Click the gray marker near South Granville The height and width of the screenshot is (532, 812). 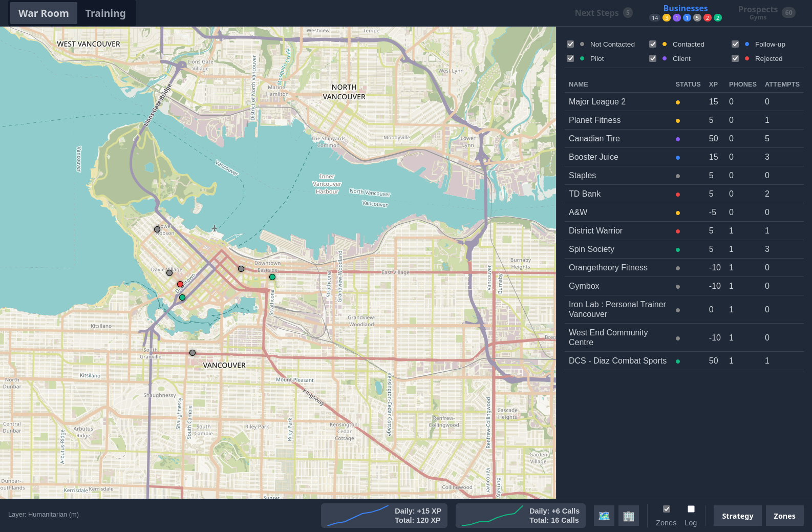pos(193,353)
